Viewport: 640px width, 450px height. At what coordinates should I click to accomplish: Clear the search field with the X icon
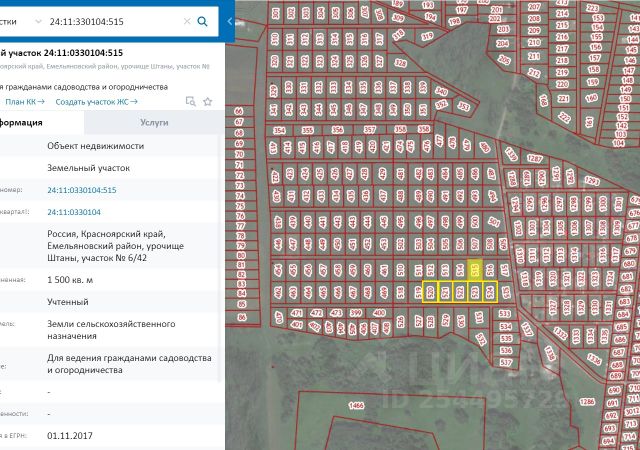click(186, 21)
